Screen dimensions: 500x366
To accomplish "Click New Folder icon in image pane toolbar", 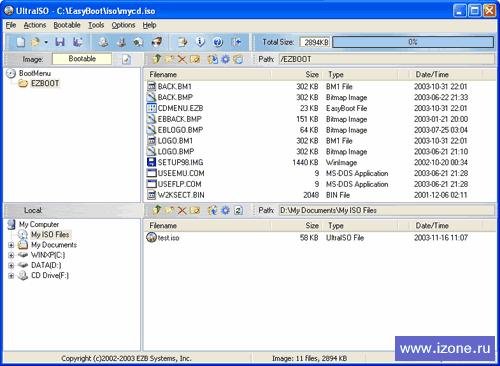I will tap(170, 59).
